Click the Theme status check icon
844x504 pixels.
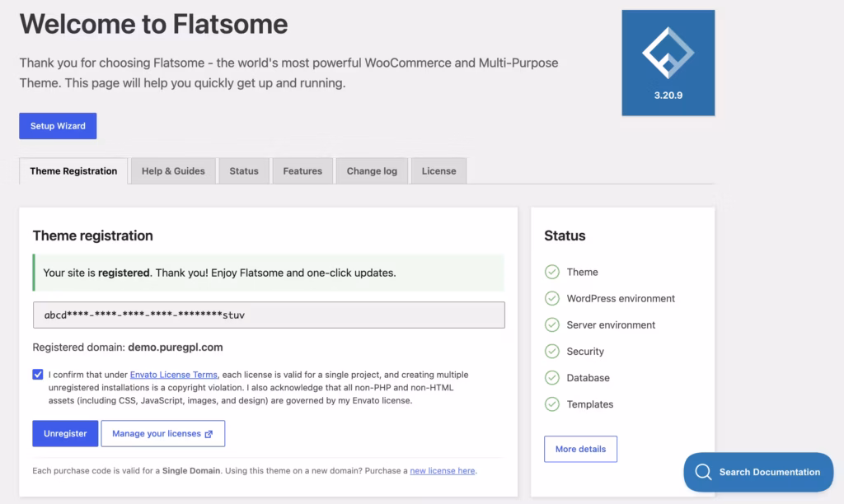tap(551, 272)
